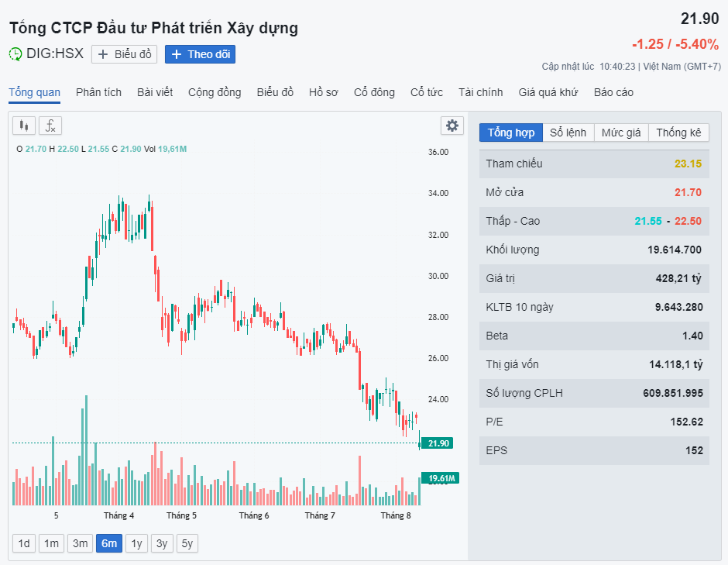The image size is (728, 565).
Task: Open the Giá quá khứ tab
Action: [548, 92]
